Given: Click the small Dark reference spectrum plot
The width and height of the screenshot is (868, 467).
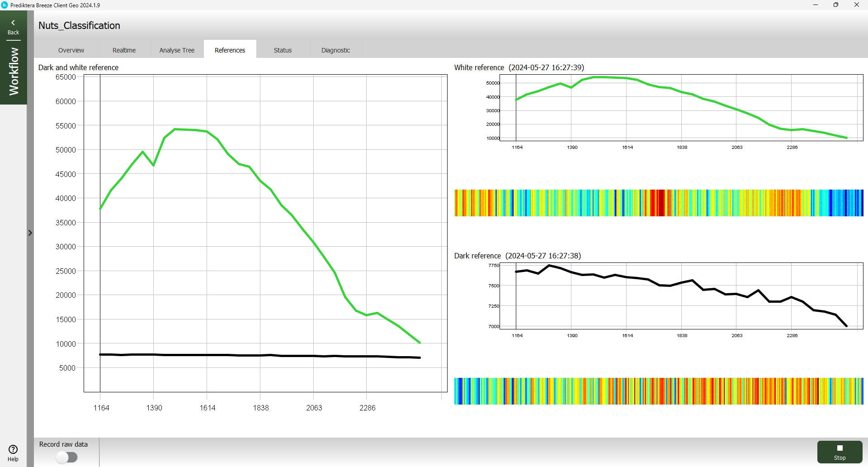Looking at the screenshot, I should [681, 296].
